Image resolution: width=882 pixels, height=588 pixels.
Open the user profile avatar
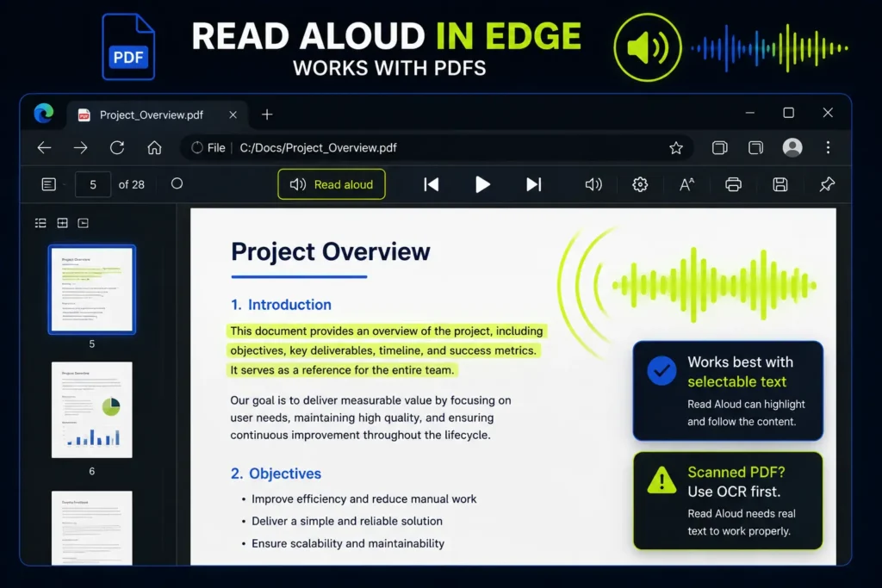pos(792,147)
